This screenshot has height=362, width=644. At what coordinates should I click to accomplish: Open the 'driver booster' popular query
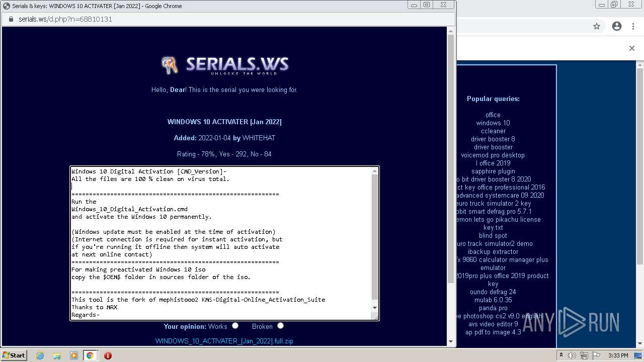[493, 147]
